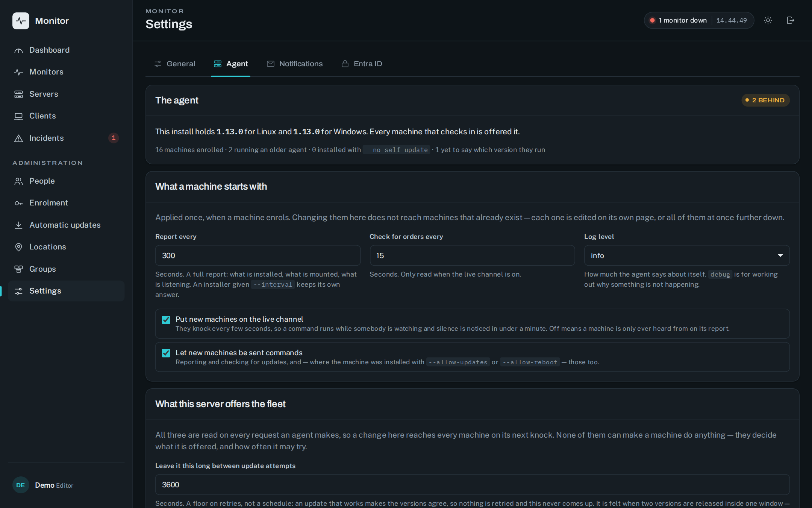Sign out using the logout icon

pos(791,20)
